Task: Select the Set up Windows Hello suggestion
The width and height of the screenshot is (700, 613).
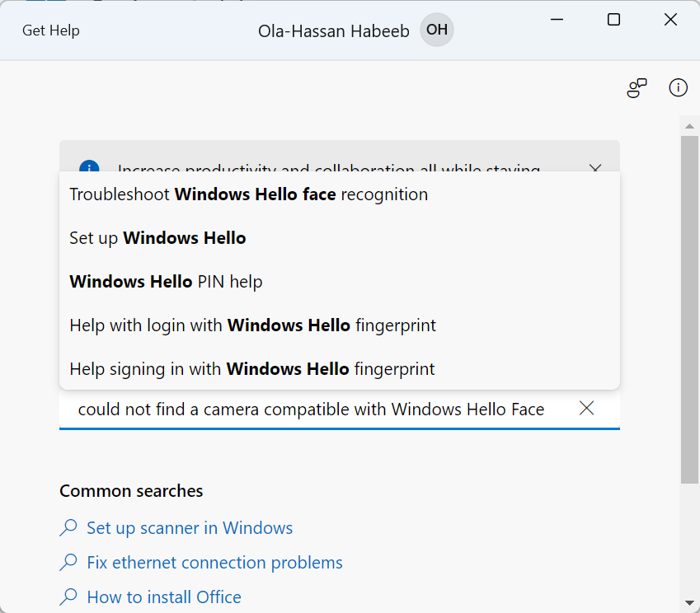Action: (x=340, y=238)
